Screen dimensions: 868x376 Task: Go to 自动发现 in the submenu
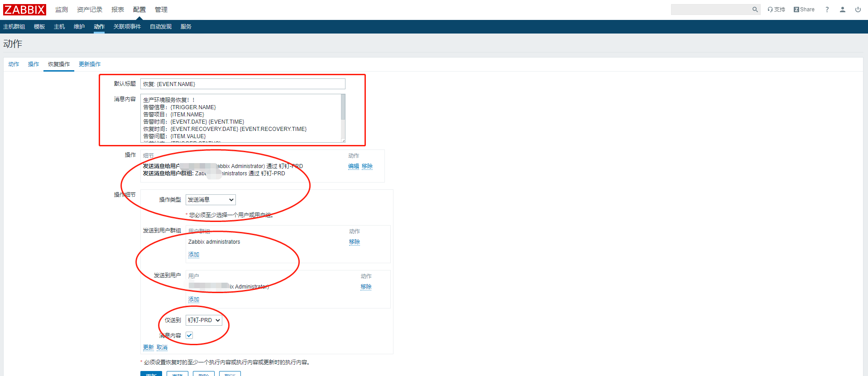pos(161,27)
